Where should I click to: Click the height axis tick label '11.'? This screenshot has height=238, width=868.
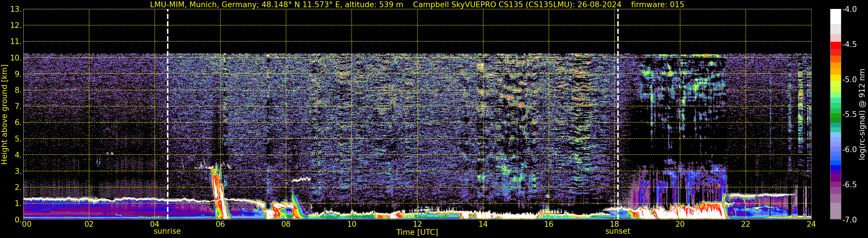pos(16,42)
